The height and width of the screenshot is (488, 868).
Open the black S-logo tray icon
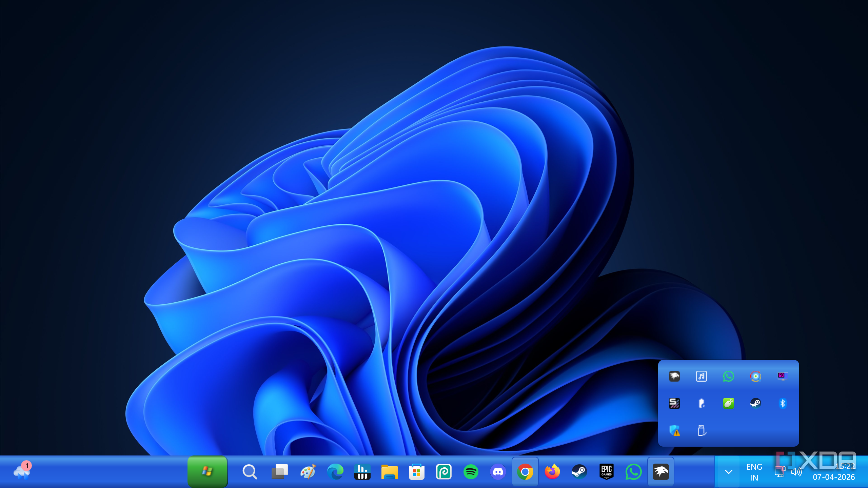click(x=674, y=403)
